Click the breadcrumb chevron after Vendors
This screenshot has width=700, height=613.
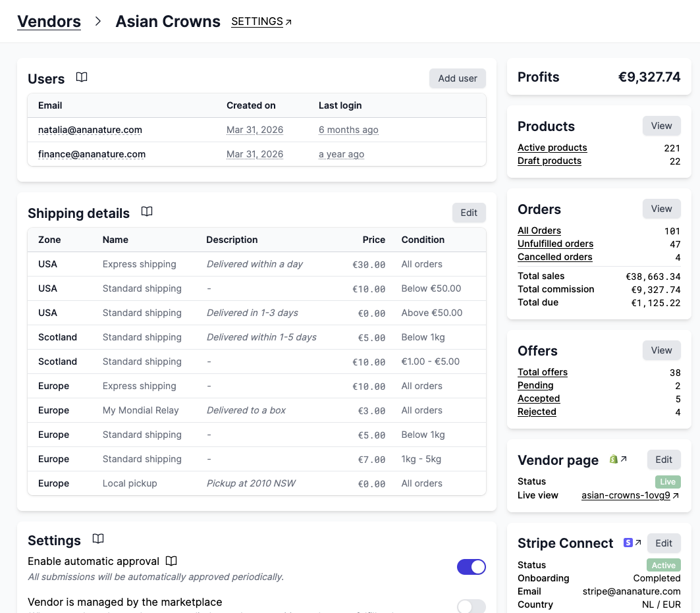click(98, 22)
